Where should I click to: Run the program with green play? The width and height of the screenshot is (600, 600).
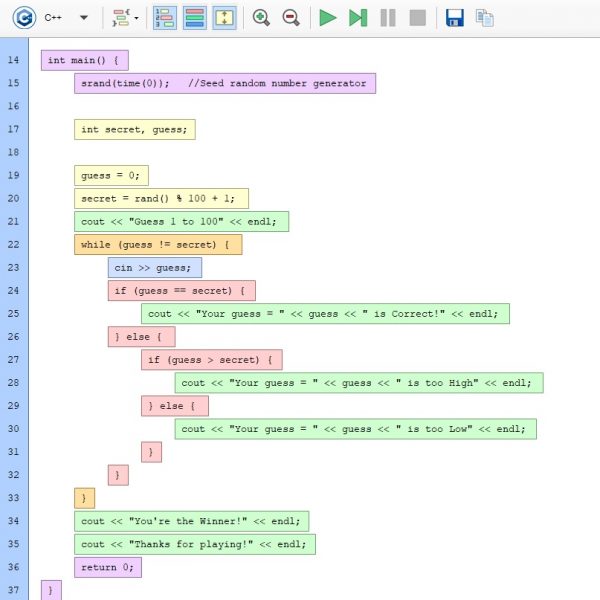(x=327, y=18)
